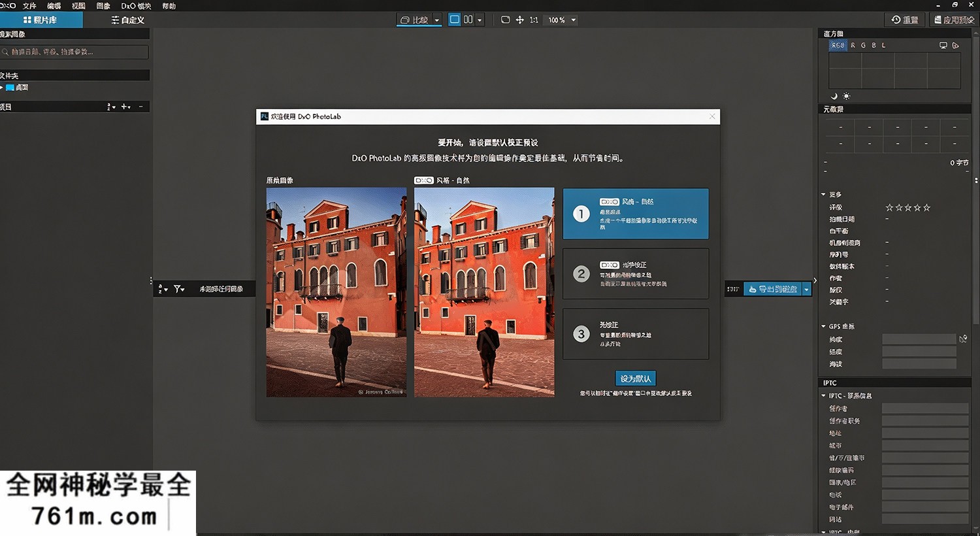Open the 文件 (File) menu
The height and width of the screenshot is (536, 980).
click(29, 6)
